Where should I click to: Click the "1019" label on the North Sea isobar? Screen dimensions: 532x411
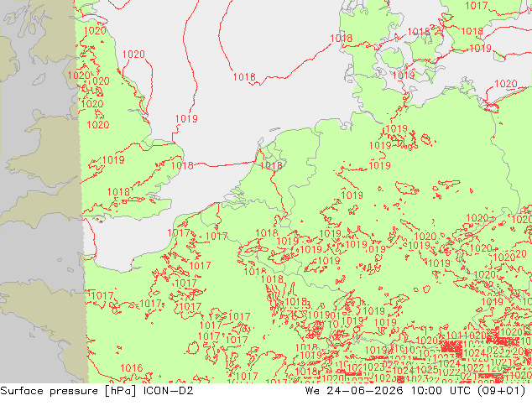(x=186, y=119)
